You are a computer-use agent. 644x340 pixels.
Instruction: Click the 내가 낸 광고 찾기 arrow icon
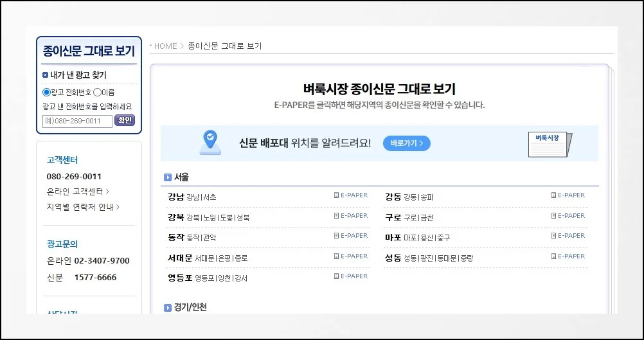pyautogui.click(x=45, y=75)
